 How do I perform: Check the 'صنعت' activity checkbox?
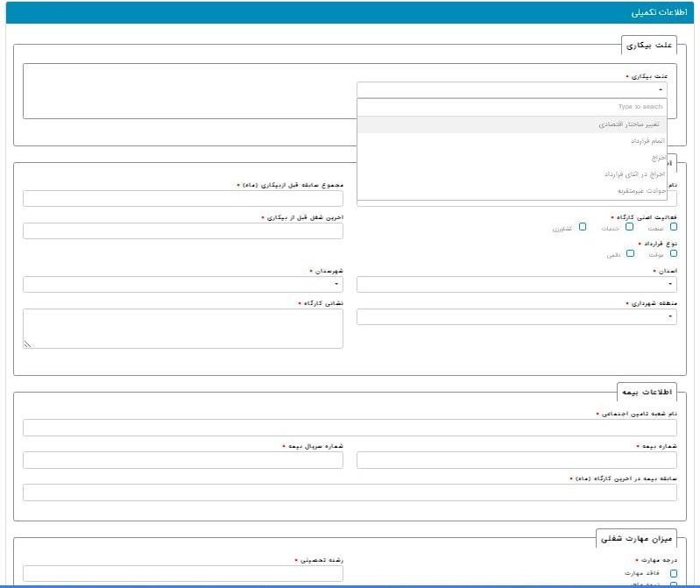point(673,227)
